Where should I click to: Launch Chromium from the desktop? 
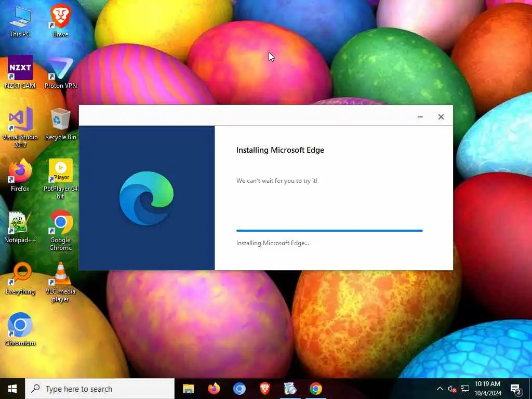tap(20, 329)
